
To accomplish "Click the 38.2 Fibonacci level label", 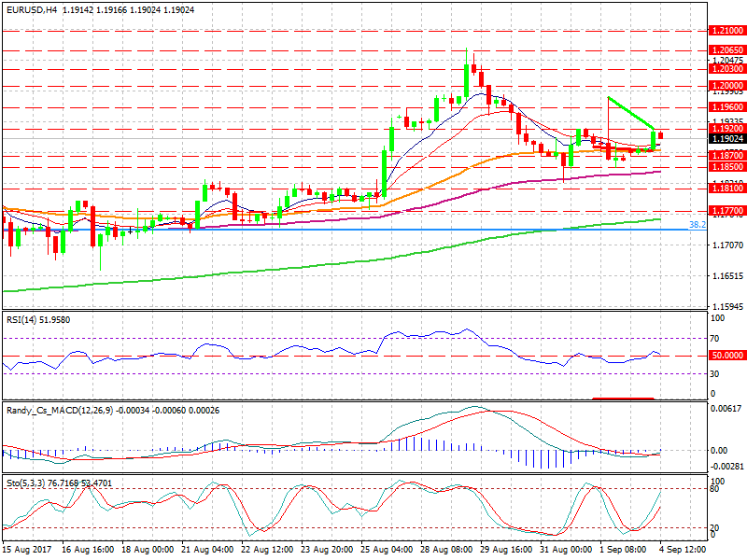I will pyautogui.click(x=698, y=224).
